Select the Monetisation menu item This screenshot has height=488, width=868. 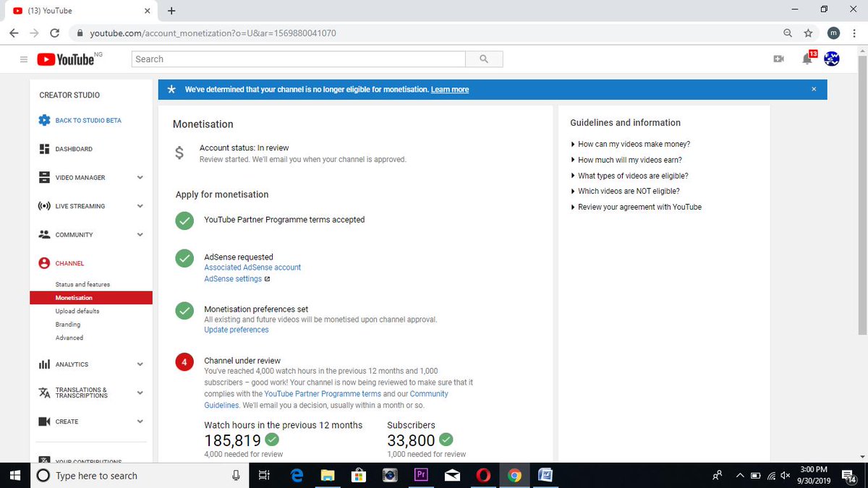91,297
